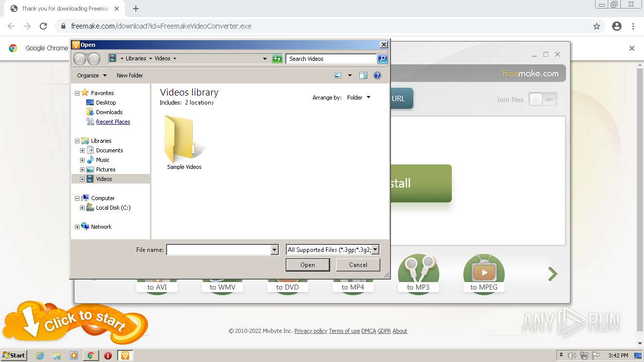Click Chrome's reload page icon
Image resolution: width=644 pixels, height=362 pixels.
[x=43, y=26]
